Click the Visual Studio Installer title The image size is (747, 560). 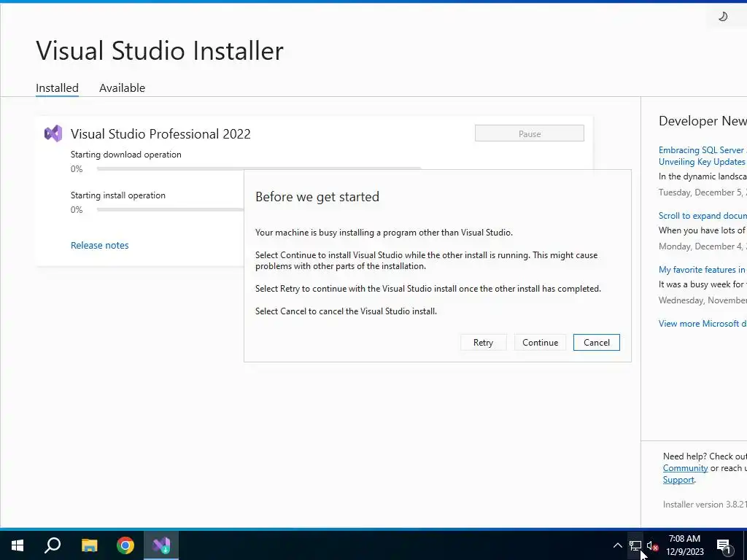160,50
